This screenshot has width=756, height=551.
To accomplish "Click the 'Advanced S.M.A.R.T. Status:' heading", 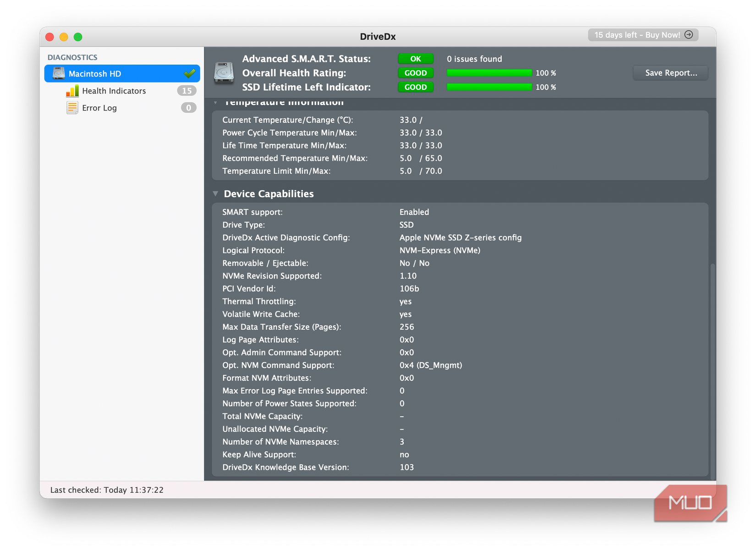I will tap(307, 59).
